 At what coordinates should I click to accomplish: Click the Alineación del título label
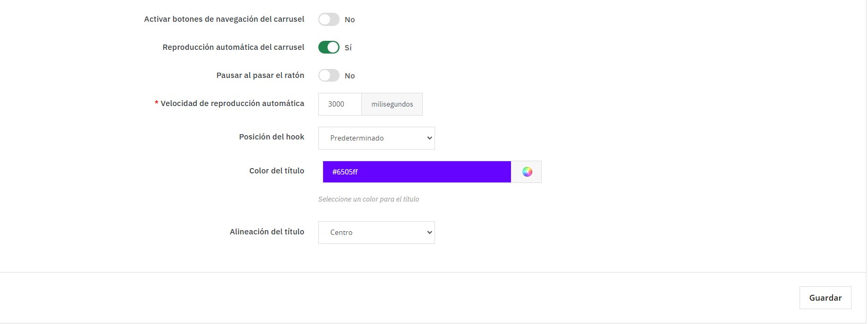267,232
